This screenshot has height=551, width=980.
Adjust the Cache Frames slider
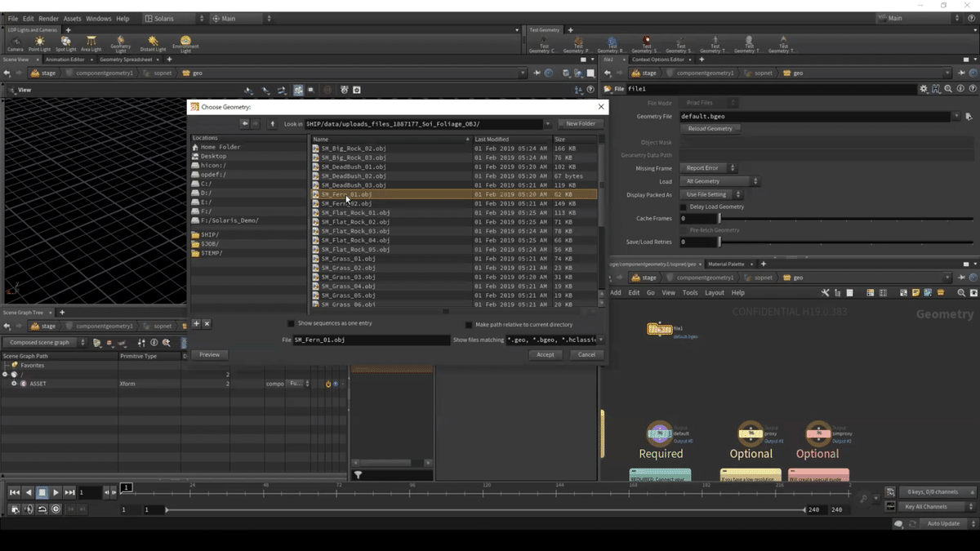click(x=846, y=219)
